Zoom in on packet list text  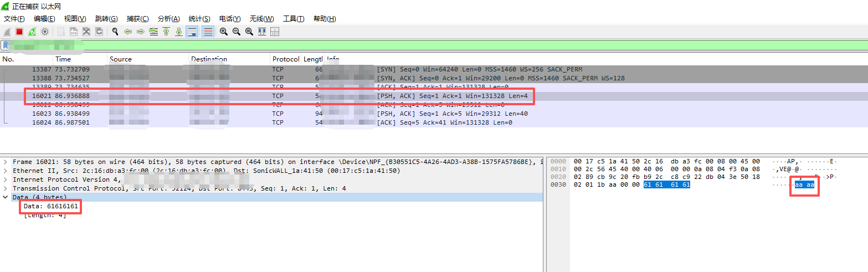(223, 32)
